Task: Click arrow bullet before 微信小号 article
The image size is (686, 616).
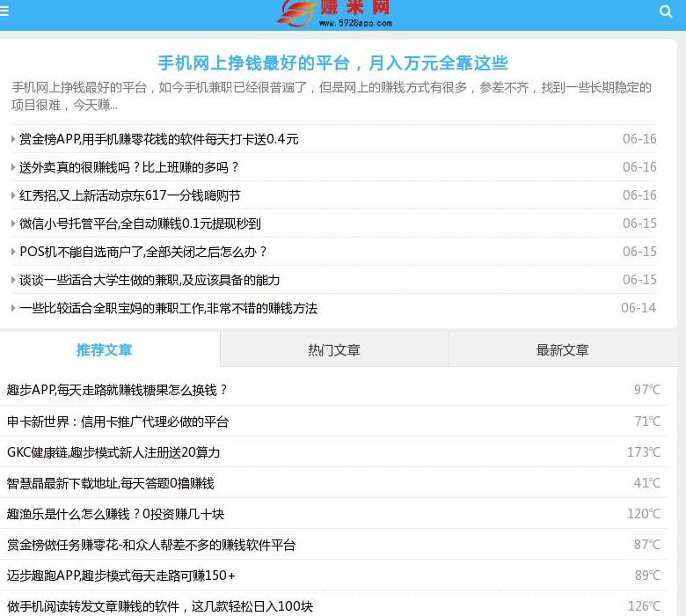Action: 13,224
